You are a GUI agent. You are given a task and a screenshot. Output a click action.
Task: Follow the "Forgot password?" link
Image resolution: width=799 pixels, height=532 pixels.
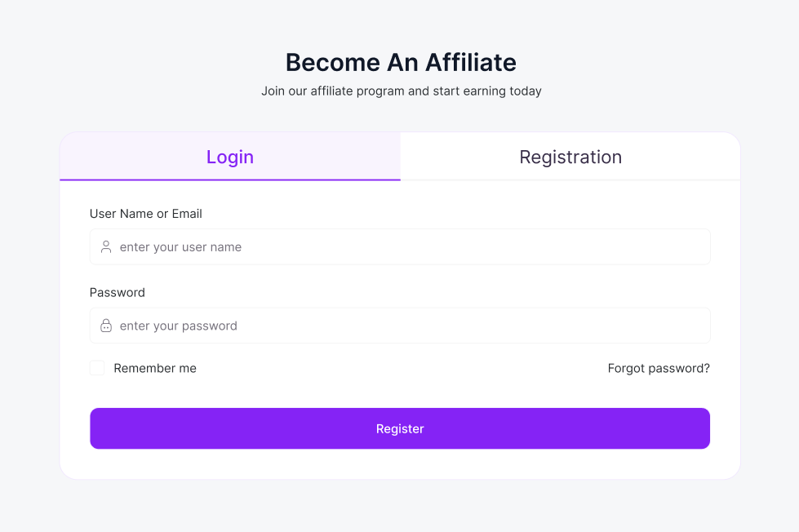[659, 368]
